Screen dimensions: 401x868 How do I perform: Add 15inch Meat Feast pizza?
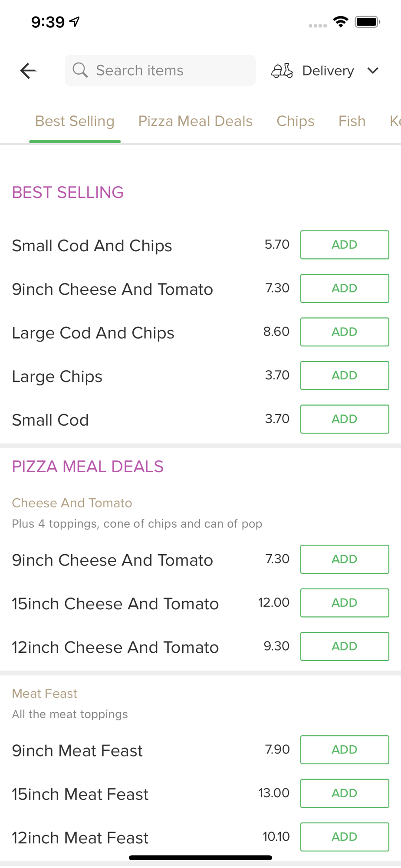345,793
